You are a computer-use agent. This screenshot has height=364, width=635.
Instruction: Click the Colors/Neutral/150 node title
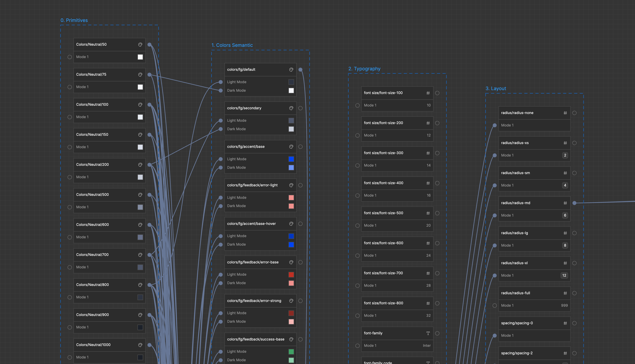tap(92, 135)
